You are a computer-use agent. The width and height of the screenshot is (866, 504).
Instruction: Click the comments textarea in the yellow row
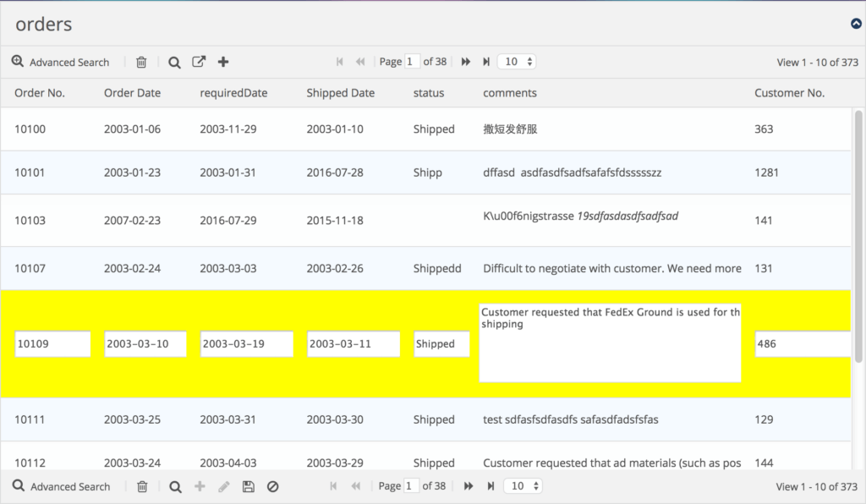point(610,342)
